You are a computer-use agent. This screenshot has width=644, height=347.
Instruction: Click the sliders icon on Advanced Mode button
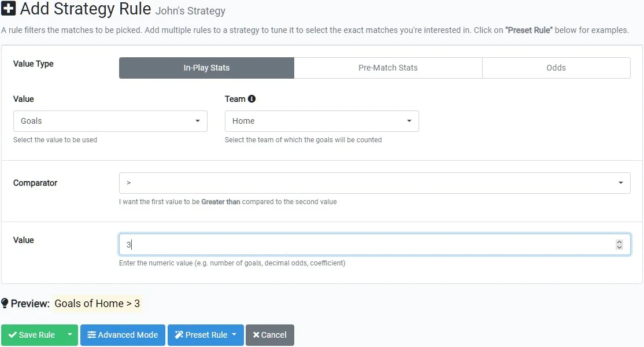(x=92, y=334)
